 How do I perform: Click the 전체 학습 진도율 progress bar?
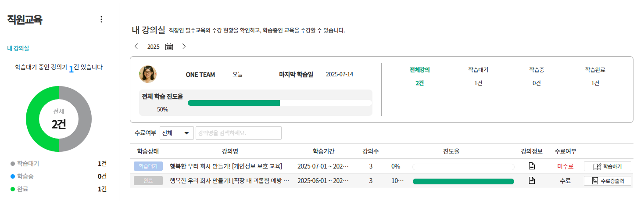pos(279,103)
